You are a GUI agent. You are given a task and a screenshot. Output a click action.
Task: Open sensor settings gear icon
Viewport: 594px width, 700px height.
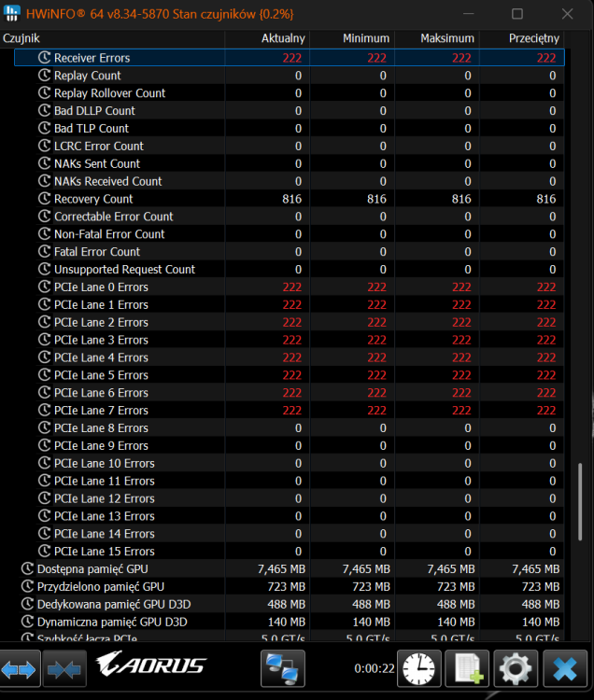pyautogui.click(x=516, y=668)
